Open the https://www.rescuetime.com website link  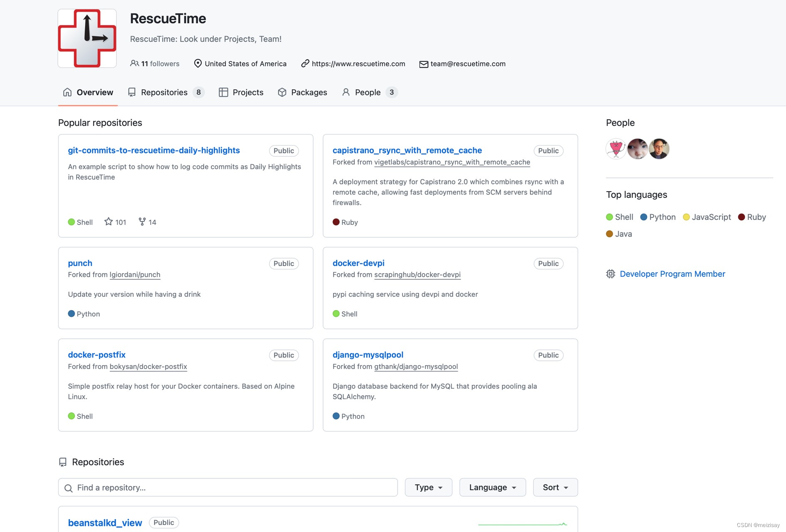[358, 64]
